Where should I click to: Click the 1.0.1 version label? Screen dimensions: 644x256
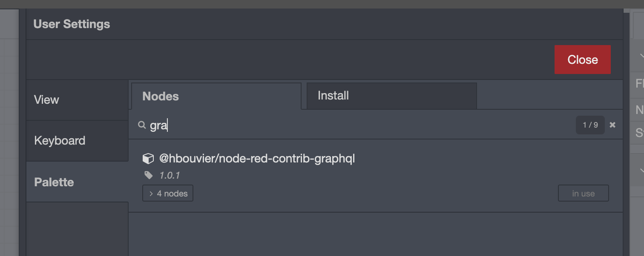point(170,175)
